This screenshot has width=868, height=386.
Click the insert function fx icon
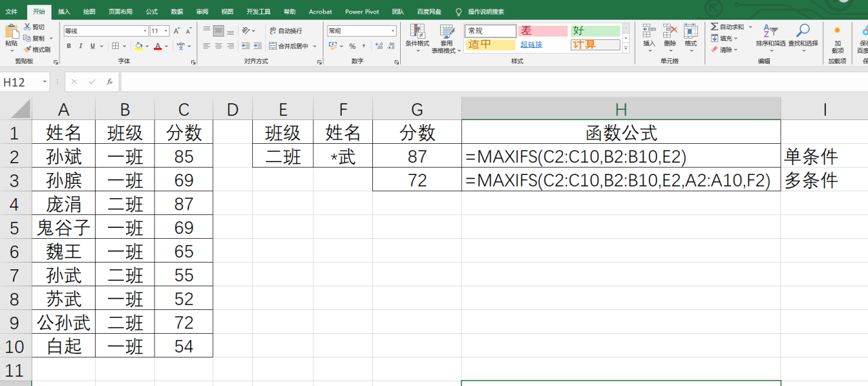click(x=110, y=82)
